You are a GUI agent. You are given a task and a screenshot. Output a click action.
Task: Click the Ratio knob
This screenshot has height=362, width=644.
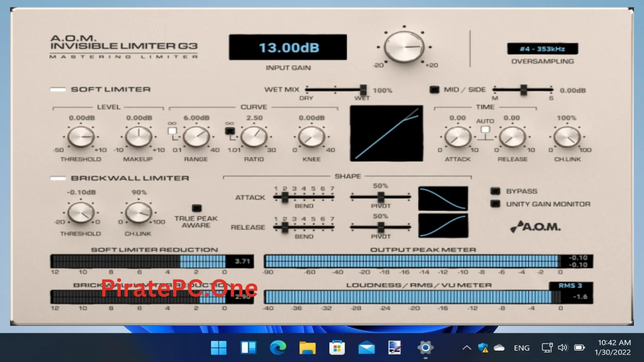(254, 136)
